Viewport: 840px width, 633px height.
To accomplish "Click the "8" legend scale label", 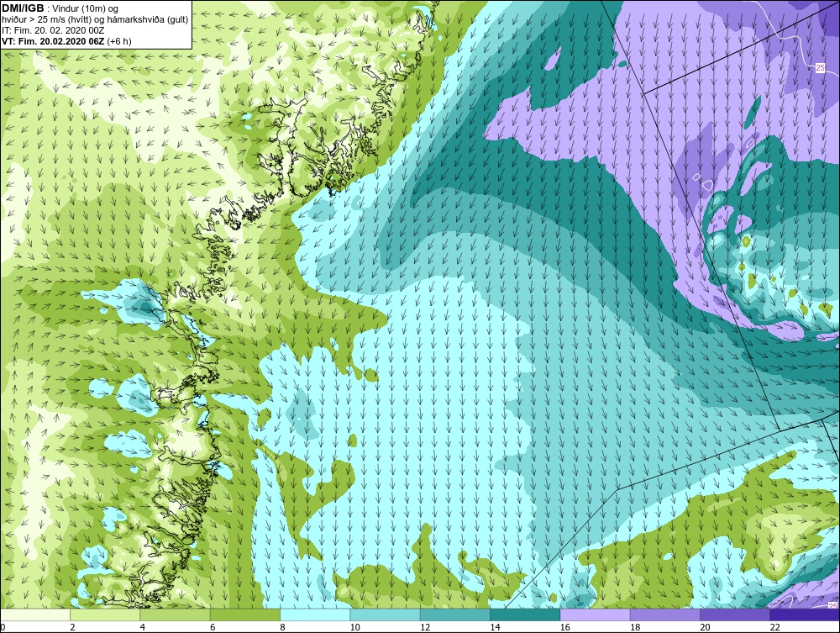I will pyautogui.click(x=283, y=627).
